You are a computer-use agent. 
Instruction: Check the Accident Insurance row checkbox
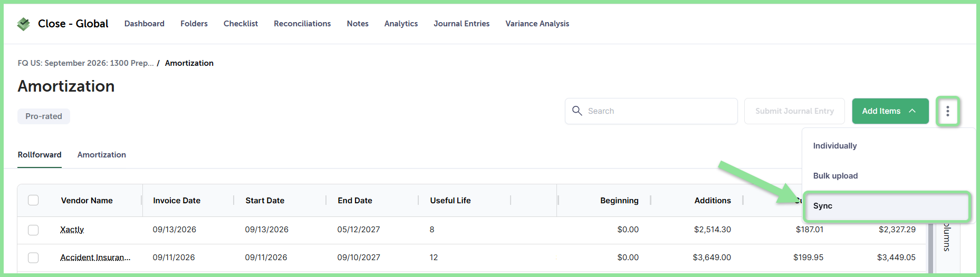[x=33, y=258]
